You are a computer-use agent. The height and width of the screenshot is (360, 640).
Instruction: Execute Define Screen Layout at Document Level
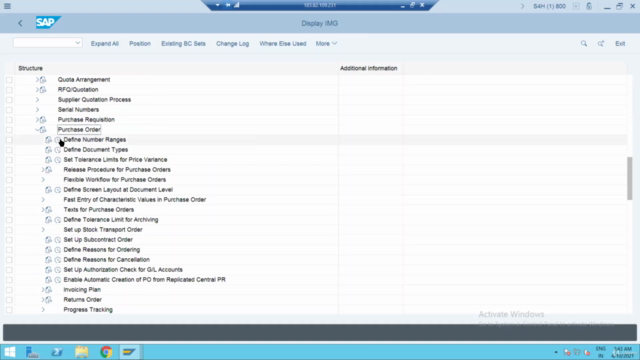(58, 190)
